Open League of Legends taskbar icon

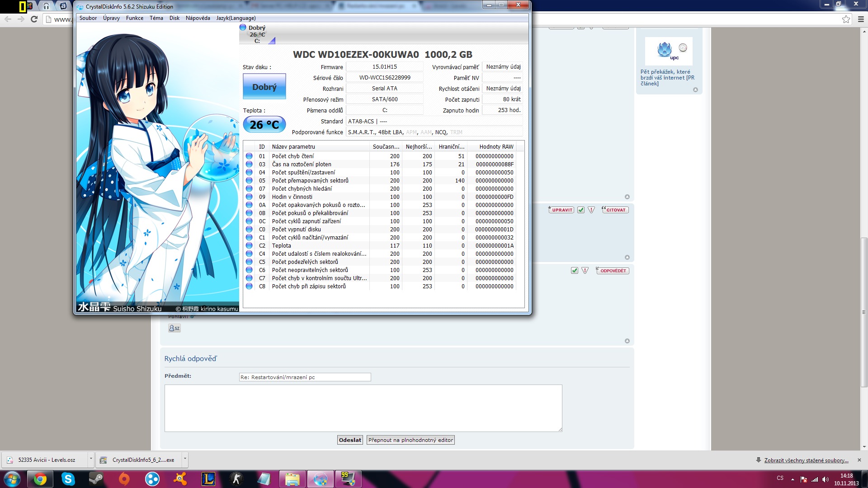[x=208, y=479]
